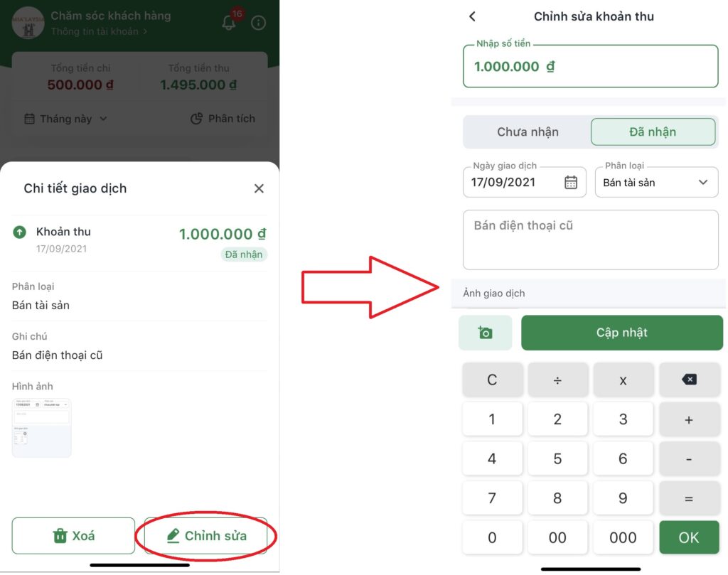Open the notification bell
The height and width of the screenshot is (575, 728).
pos(228,23)
